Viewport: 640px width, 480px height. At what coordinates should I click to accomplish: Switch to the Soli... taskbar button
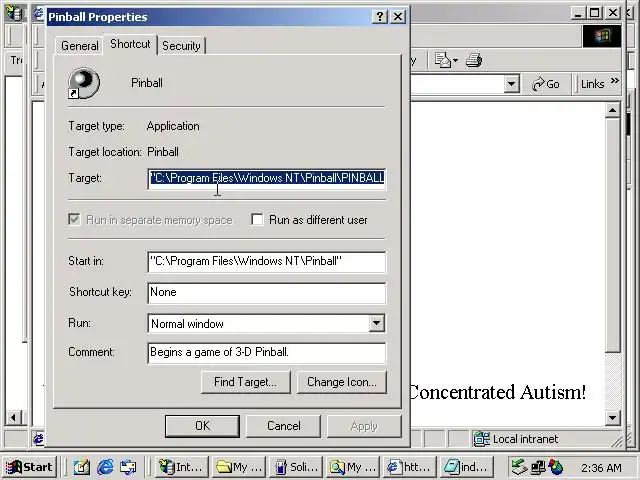296,467
